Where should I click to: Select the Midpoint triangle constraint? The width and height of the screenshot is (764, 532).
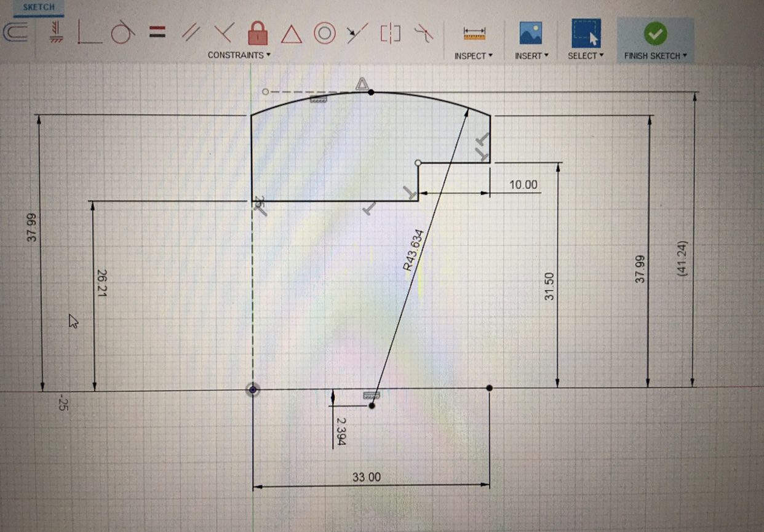(x=292, y=34)
